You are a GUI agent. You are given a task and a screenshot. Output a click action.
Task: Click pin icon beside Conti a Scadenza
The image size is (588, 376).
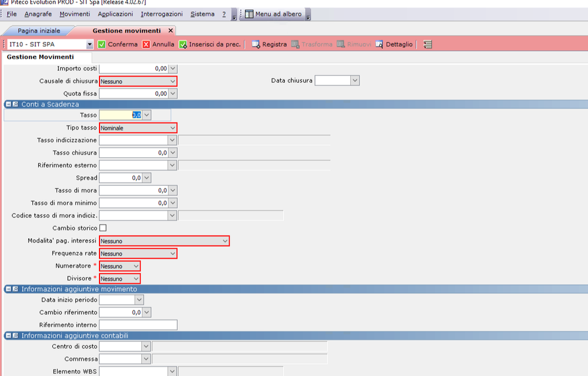point(15,104)
